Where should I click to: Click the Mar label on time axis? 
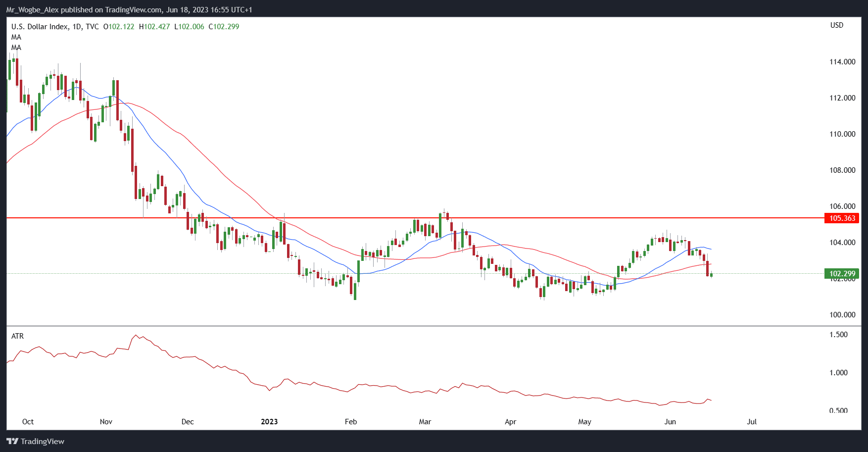click(425, 422)
